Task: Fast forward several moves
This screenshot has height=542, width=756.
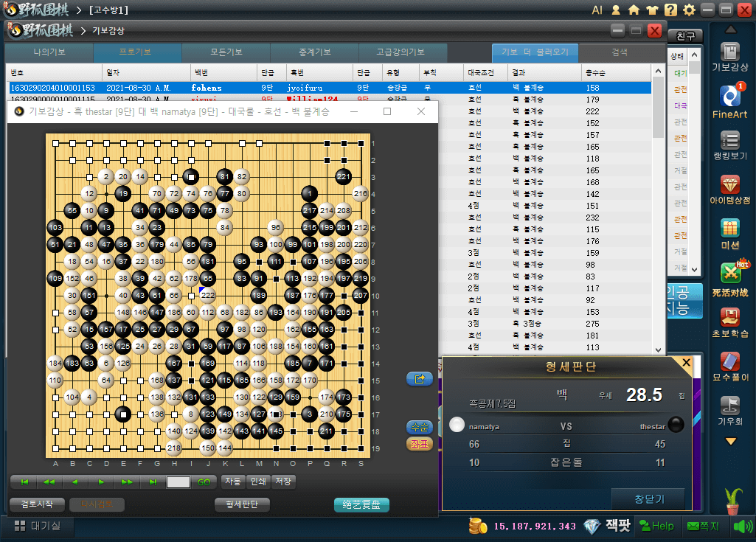Action: coord(127,482)
